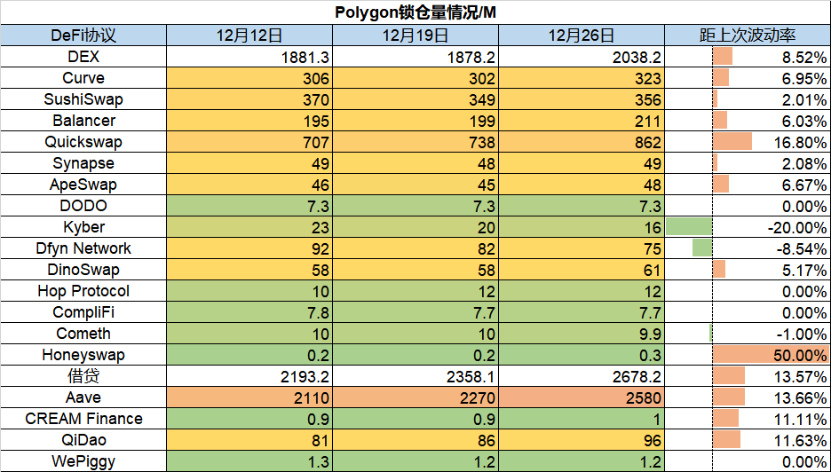Select SushiSwap's value 349
The height and width of the screenshot is (473, 831).
[x=415, y=99]
